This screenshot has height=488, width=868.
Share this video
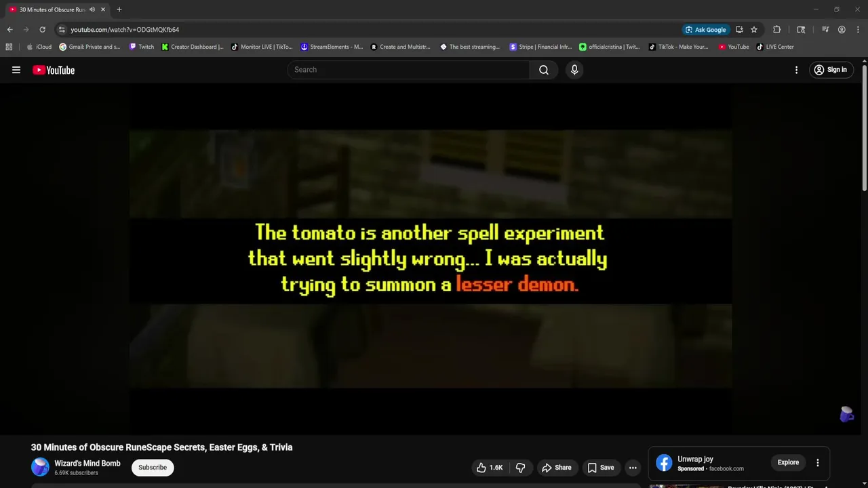click(556, 468)
